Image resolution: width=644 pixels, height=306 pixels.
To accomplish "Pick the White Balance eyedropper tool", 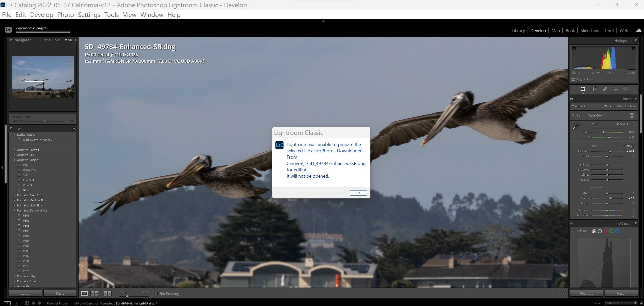I will (576, 126).
